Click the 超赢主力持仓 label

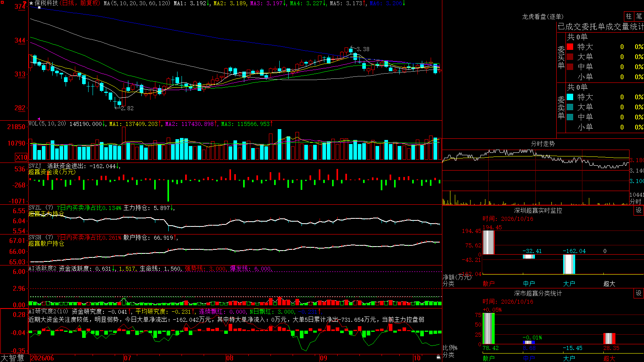[x=46, y=214]
